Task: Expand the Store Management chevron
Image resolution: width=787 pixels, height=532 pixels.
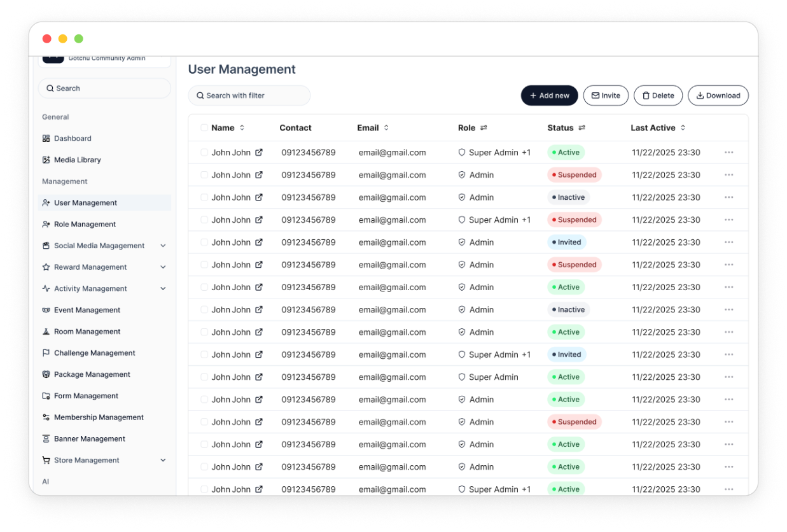Action: coord(163,460)
